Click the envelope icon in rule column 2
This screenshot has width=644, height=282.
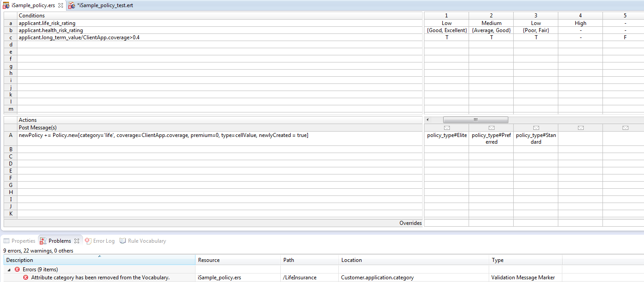pos(491,128)
